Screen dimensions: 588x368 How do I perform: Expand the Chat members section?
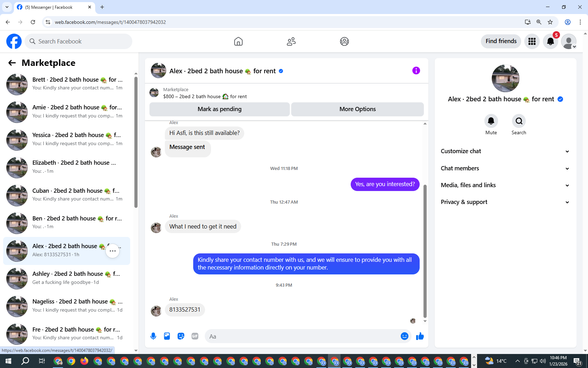click(505, 168)
